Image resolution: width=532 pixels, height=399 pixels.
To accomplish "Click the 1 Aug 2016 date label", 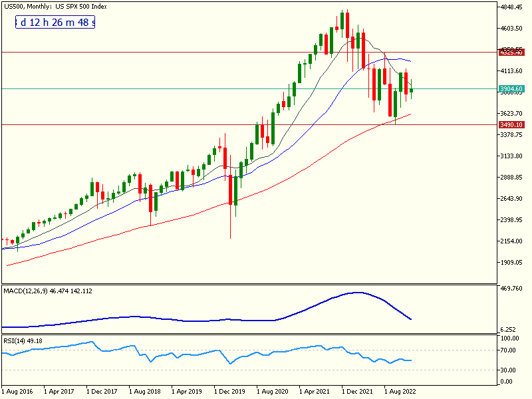I will tap(19, 392).
